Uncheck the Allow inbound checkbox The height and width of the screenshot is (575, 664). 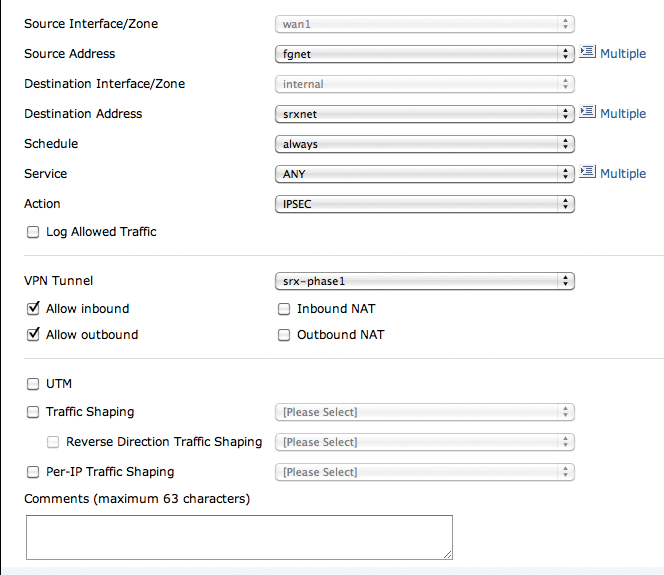[x=33, y=309]
